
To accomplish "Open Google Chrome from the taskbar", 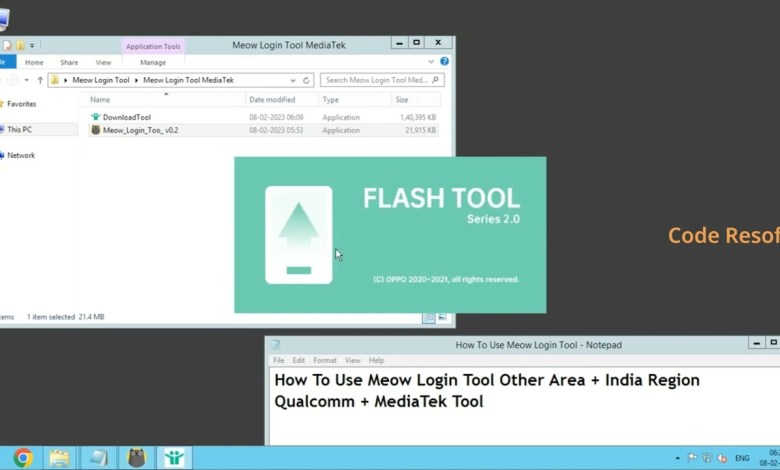I will pos(23,458).
